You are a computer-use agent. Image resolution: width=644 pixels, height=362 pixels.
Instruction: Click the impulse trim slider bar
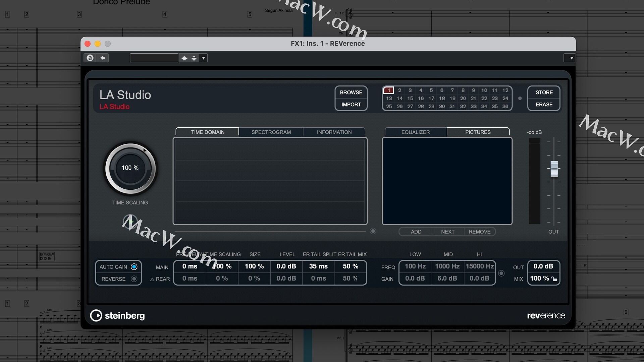270,231
